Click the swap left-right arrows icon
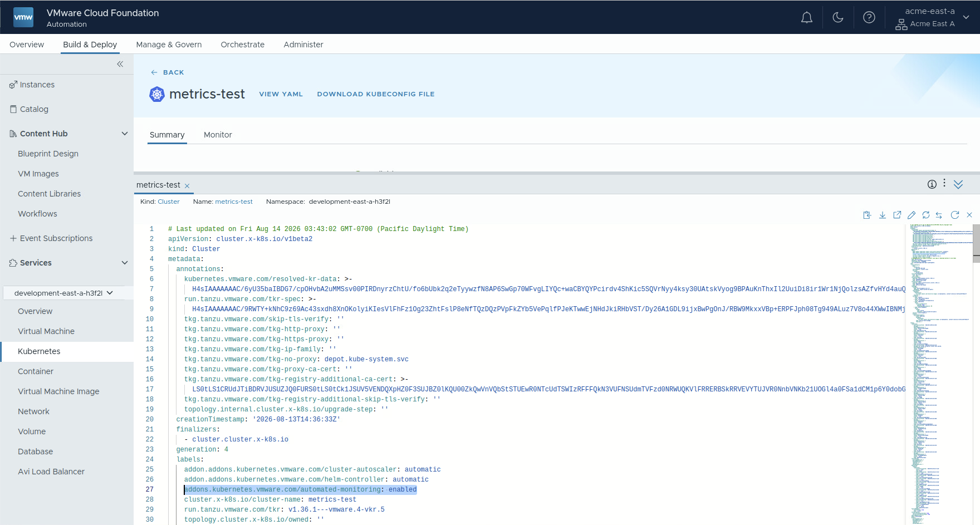Screen dimensions: 980x525 (x=939, y=215)
